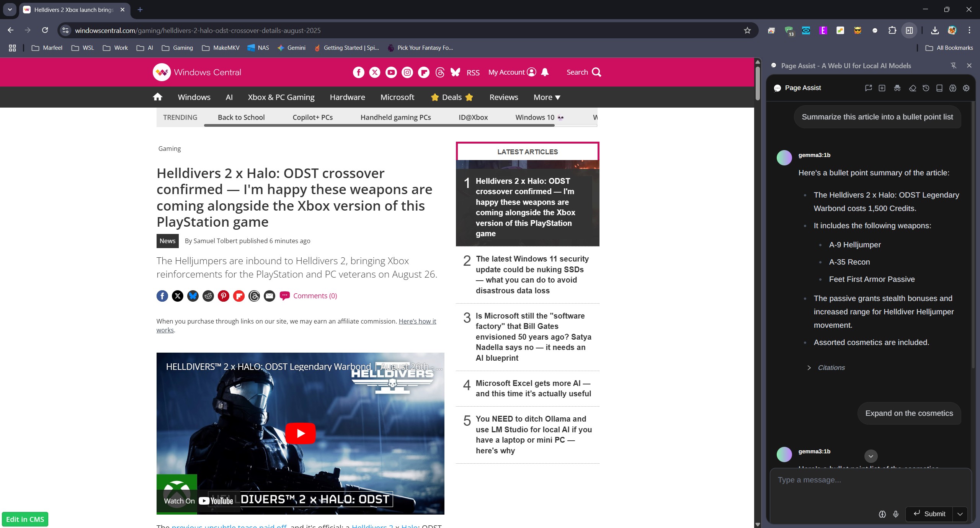
Task: Open Page Assist settings gear icon
Action: (x=966, y=88)
